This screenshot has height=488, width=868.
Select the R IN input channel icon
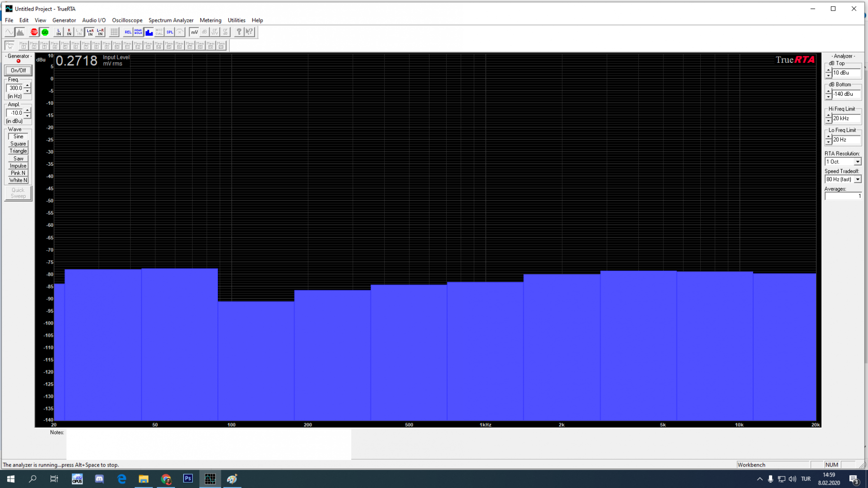click(x=69, y=32)
